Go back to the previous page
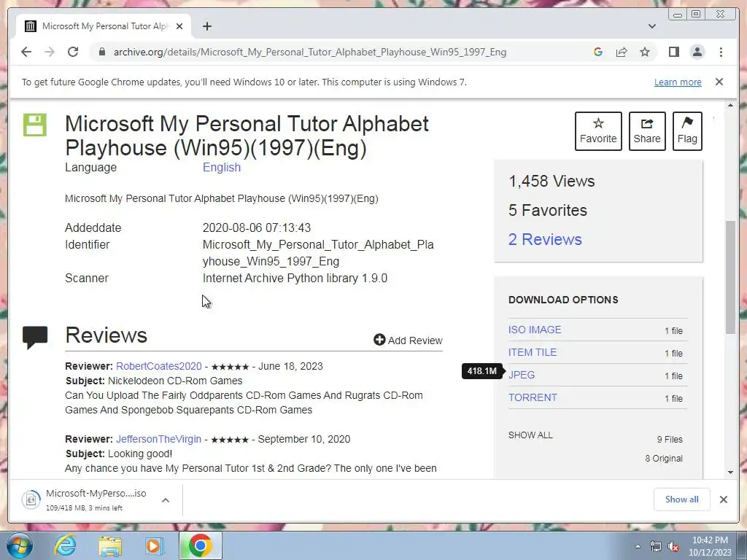747x560 pixels. (26, 52)
